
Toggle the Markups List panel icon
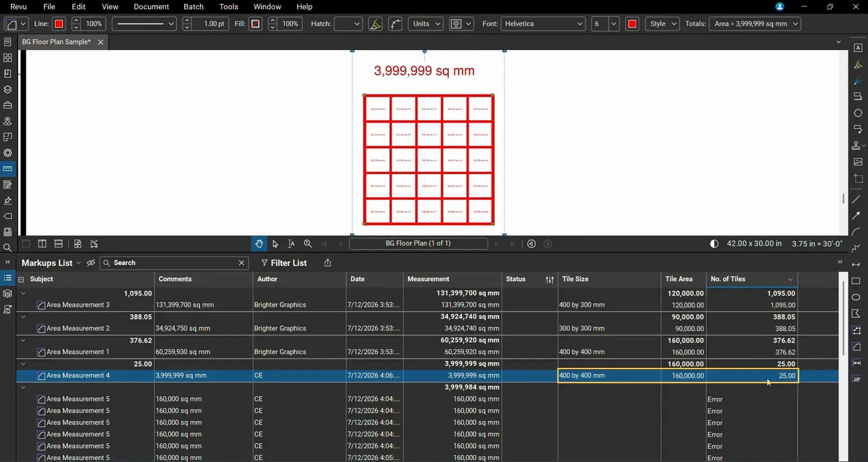pyautogui.click(x=8, y=278)
